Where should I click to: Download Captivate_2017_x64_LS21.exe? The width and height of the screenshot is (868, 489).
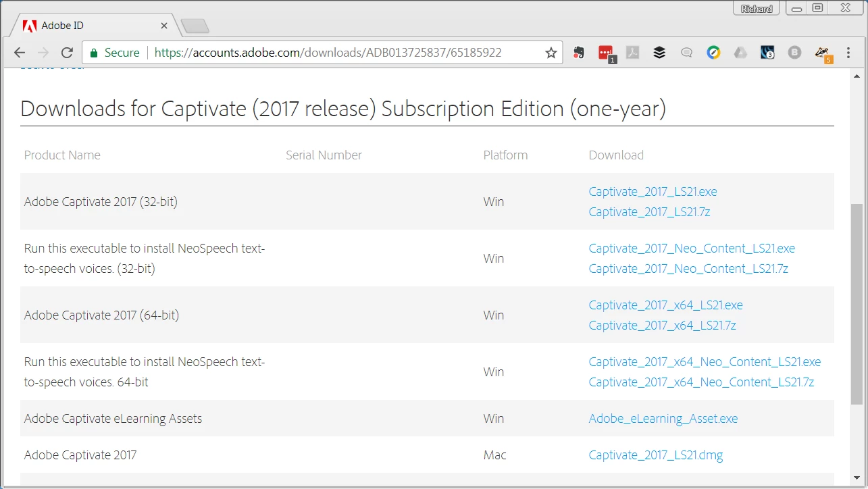(665, 305)
